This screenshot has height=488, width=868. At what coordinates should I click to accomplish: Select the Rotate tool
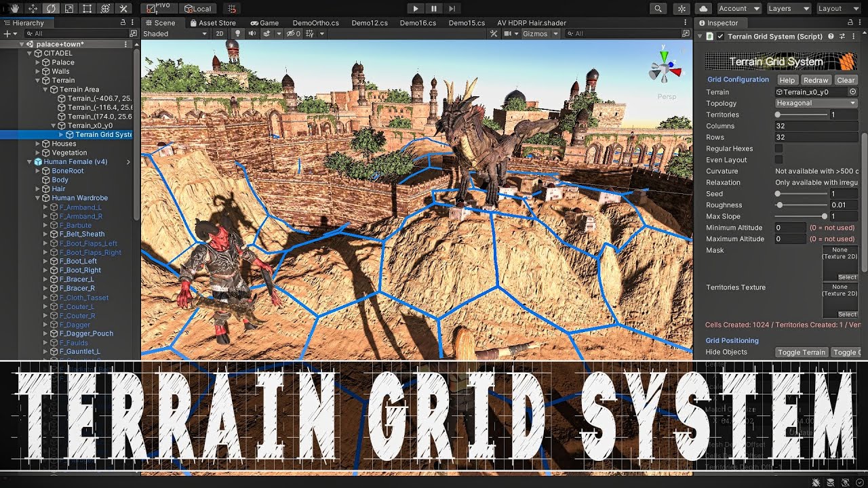(x=51, y=9)
